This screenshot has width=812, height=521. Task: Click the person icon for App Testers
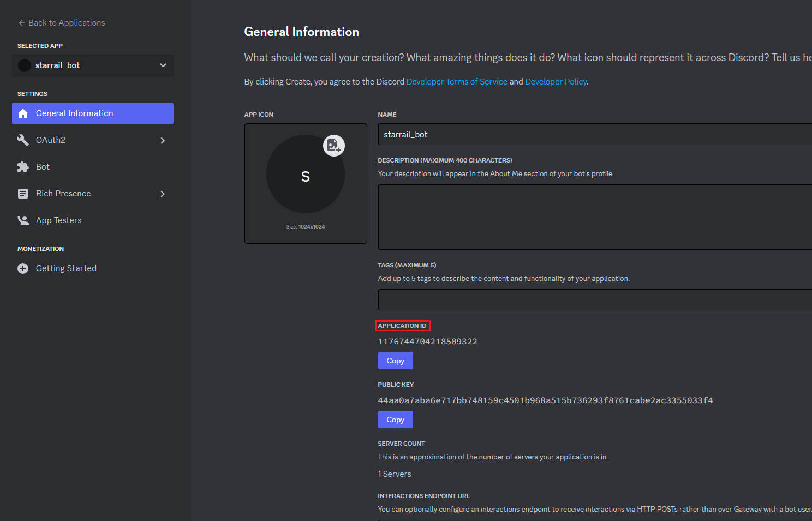click(x=23, y=220)
